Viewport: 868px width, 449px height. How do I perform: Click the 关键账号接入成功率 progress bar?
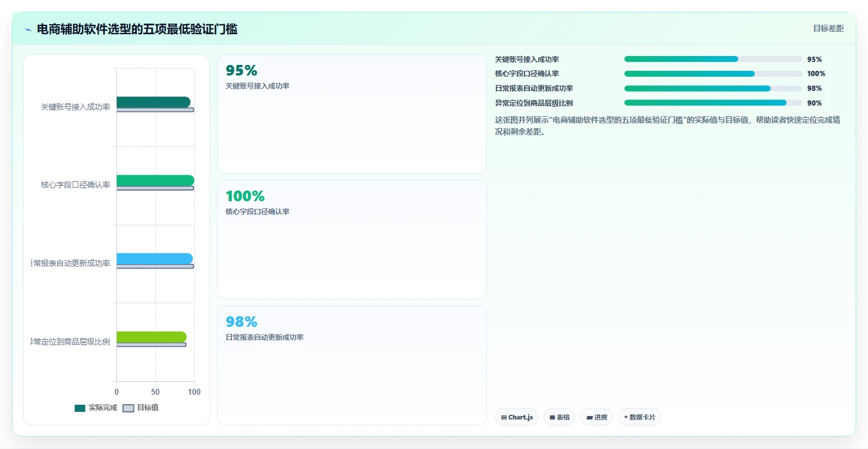coord(713,59)
